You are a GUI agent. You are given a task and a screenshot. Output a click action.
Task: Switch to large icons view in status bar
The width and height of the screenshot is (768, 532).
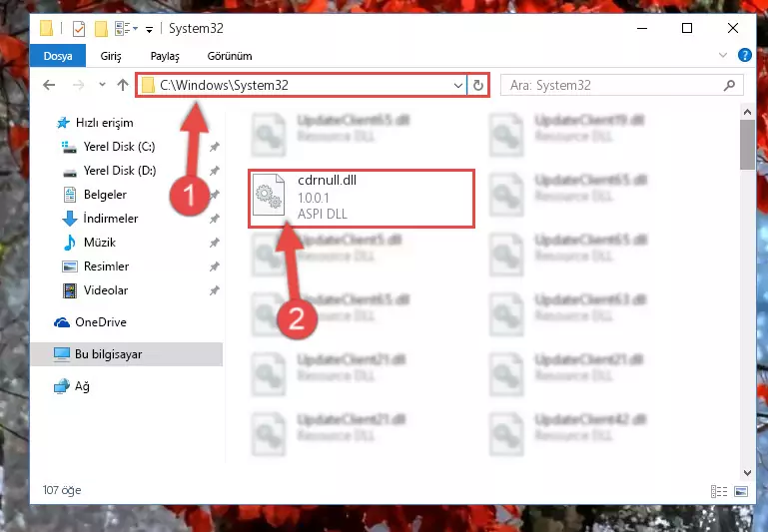[741, 491]
